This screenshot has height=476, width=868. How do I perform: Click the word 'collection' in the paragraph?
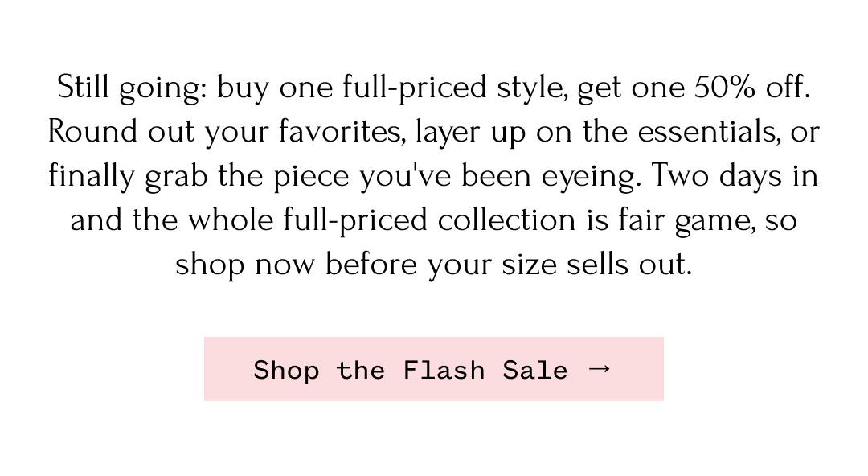pos(506,220)
